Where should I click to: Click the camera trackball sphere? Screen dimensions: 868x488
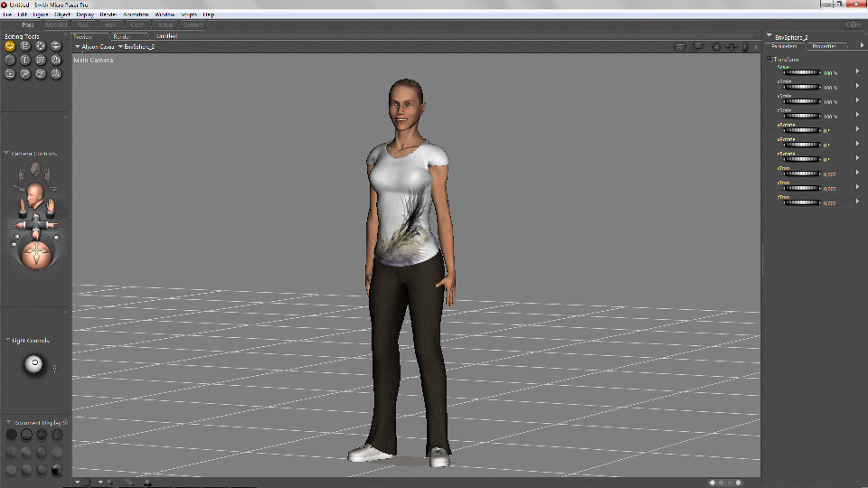35,254
